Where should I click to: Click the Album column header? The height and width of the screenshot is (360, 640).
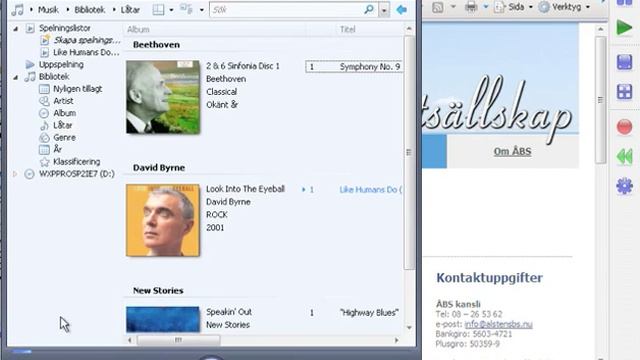[x=138, y=29]
